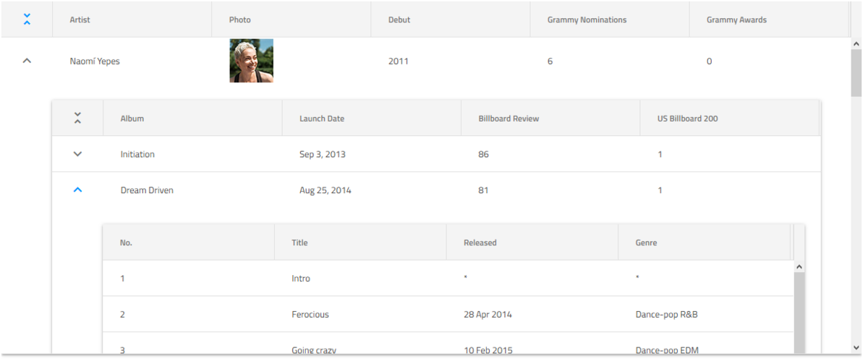This screenshot has width=868, height=364.
Task: Select genre Dance-pop EDM cell
Action: tap(667, 350)
